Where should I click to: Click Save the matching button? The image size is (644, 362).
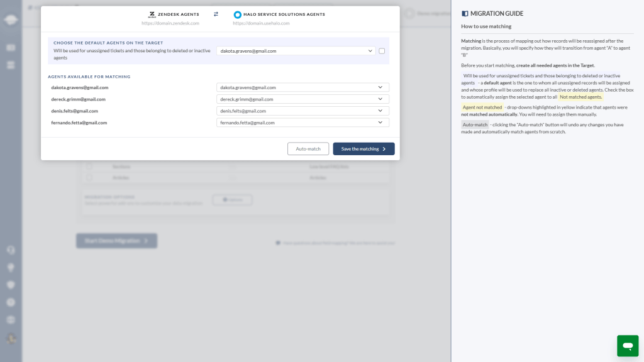364,148
